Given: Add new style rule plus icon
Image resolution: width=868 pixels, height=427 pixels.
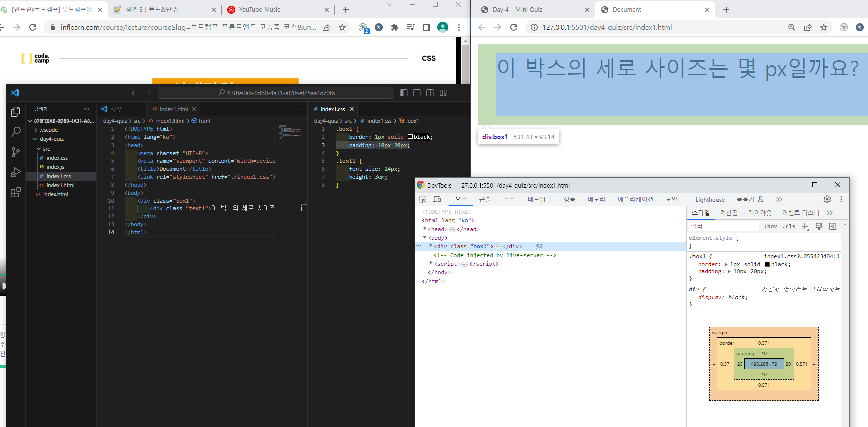Looking at the screenshot, I should [805, 226].
